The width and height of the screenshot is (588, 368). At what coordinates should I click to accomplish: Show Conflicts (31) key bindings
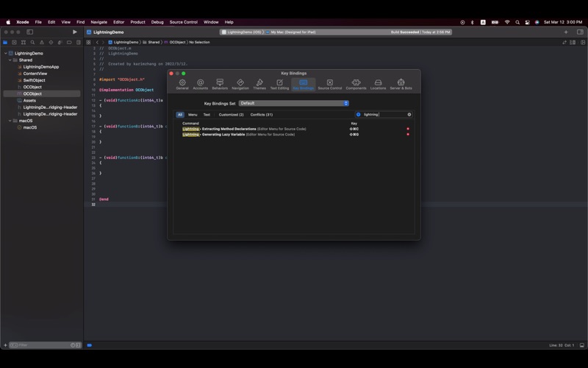(262, 115)
